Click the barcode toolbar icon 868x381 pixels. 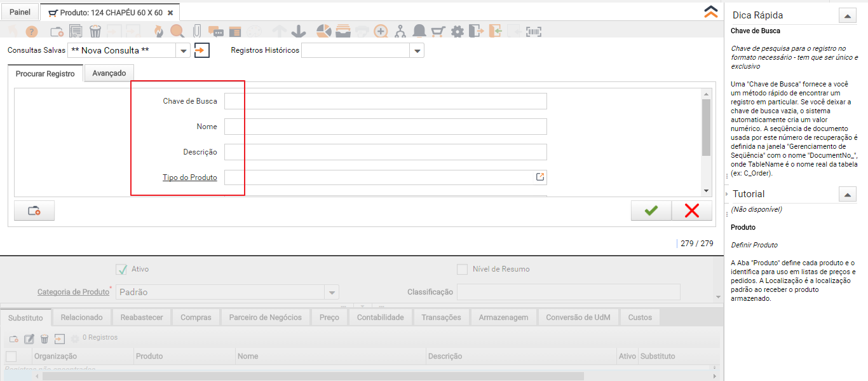(534, 31)
